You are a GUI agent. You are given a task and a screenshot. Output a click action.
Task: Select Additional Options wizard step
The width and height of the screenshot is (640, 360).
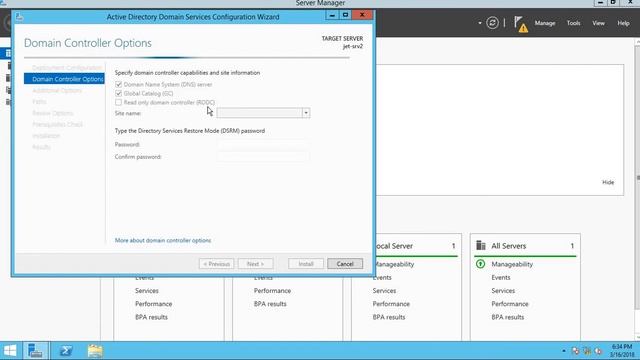[57, 91]
